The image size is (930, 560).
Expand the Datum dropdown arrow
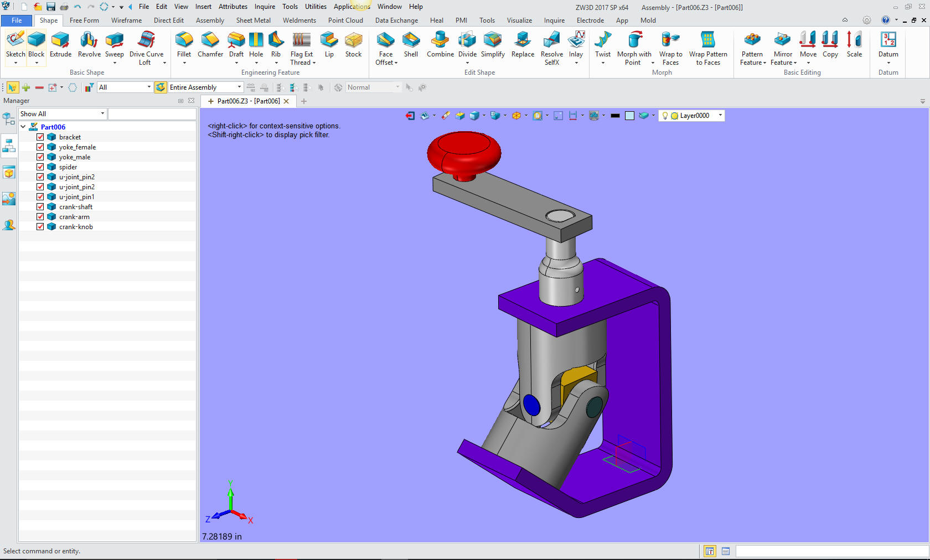888,63
